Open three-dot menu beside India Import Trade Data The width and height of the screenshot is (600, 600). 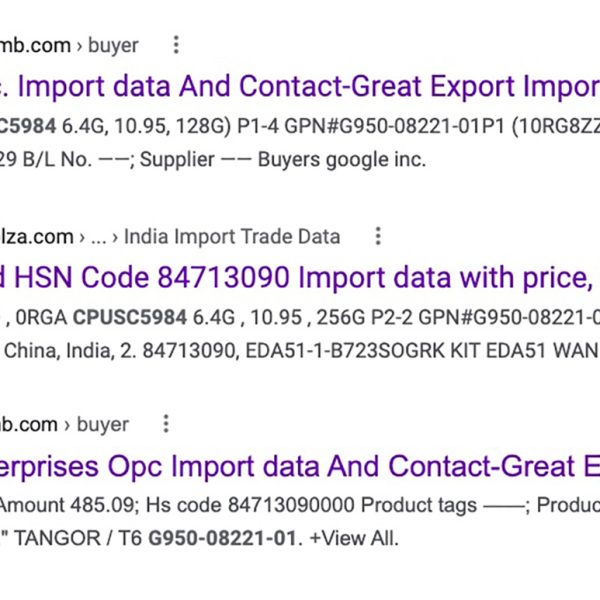pos(378,237)
